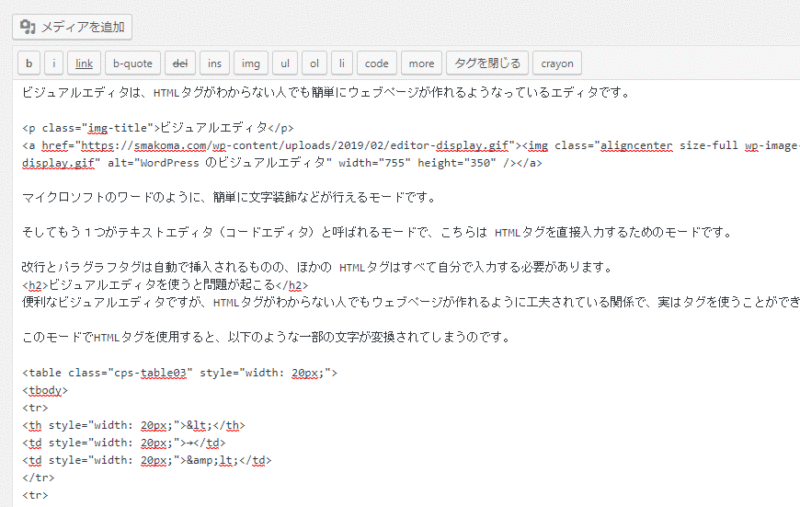
Task: Click the <p class="img-title"> line
Action: point(158,128)
